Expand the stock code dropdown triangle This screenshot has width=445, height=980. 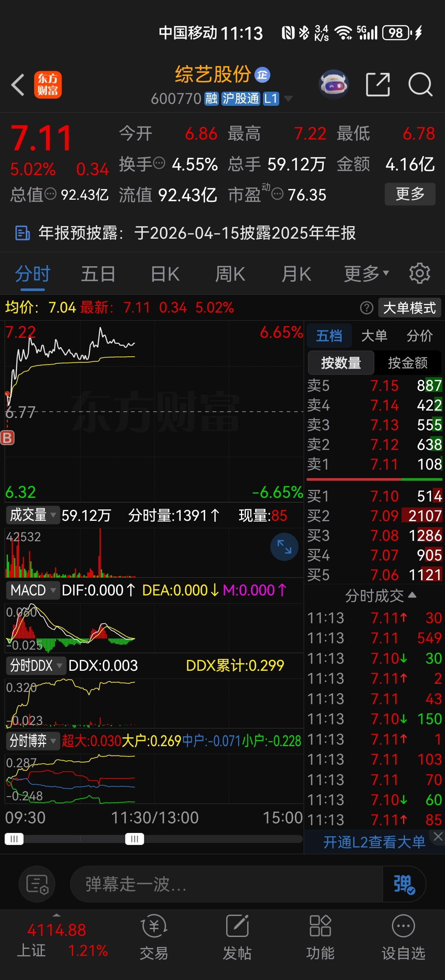tap(289, 99)
